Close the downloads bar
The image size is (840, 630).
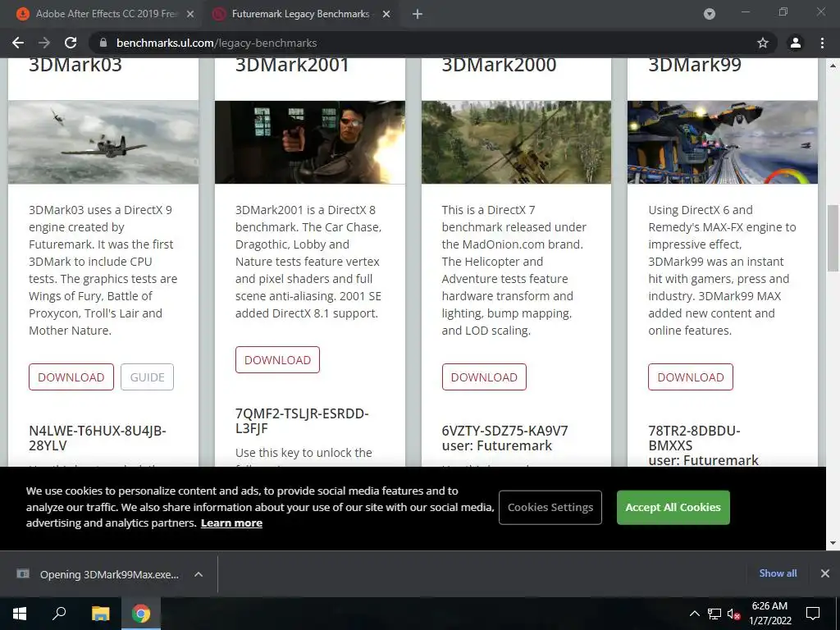tap(825, 573)
